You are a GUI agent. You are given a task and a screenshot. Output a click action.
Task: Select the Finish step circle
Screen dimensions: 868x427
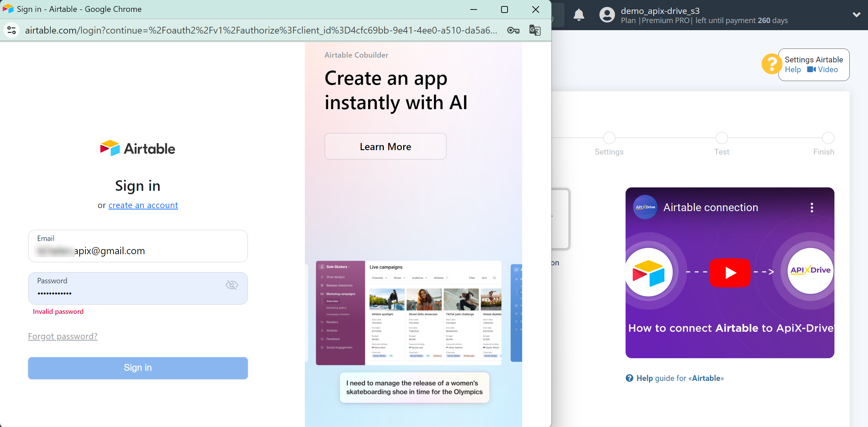pyautogui.click(x=828, y=138)
